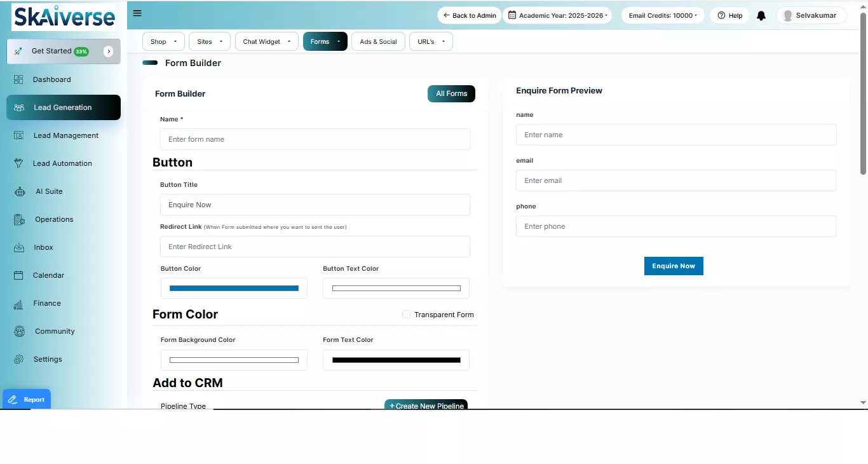This screenshot has height=464, width=868.
Task: Click the All Forms button
Action: pos(451,93)
